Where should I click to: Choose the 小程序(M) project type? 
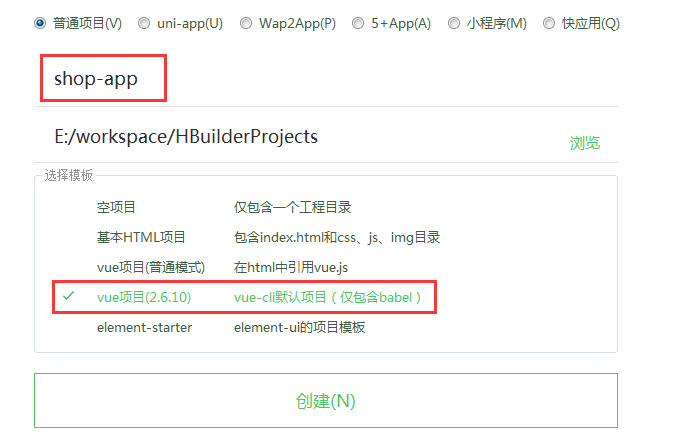454,23
